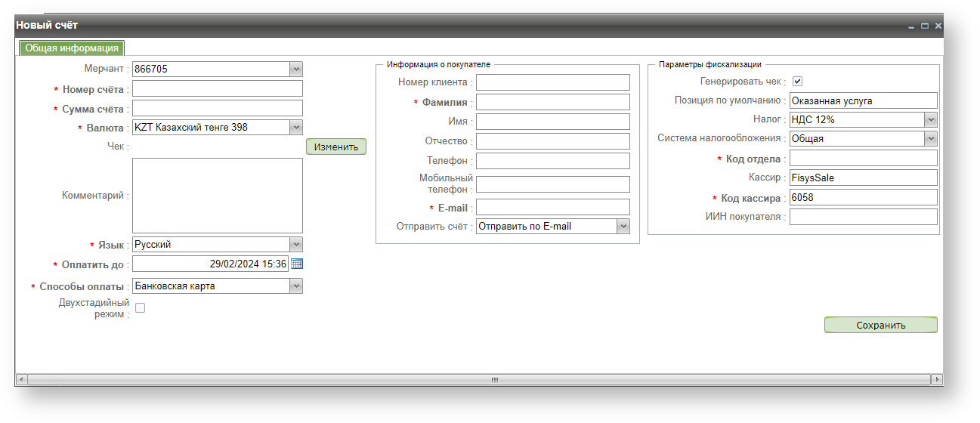Click the horizontal scrollbar left arrow
Image resolution: width=980 pixels, height=423 pixels.
[x=21, y=379]
